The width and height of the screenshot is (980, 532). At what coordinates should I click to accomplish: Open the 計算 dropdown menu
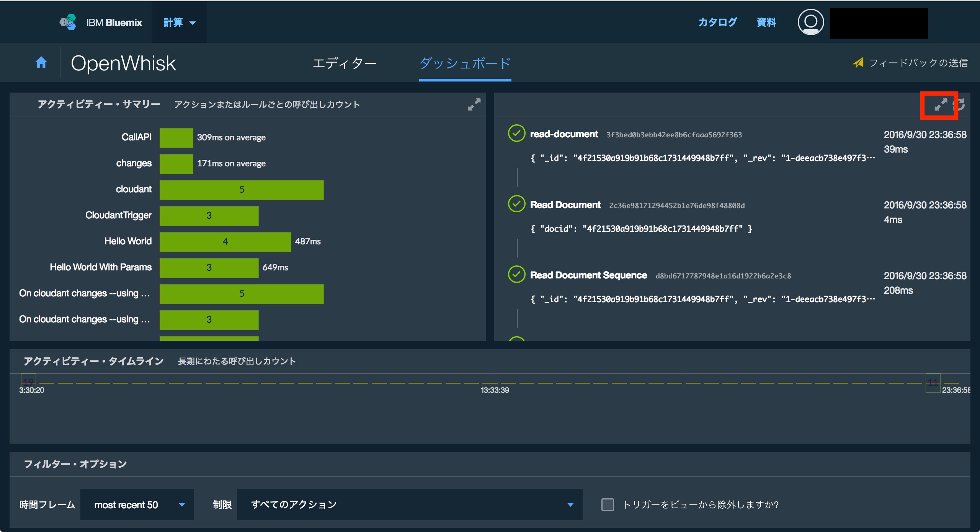[x=180, y=23]
